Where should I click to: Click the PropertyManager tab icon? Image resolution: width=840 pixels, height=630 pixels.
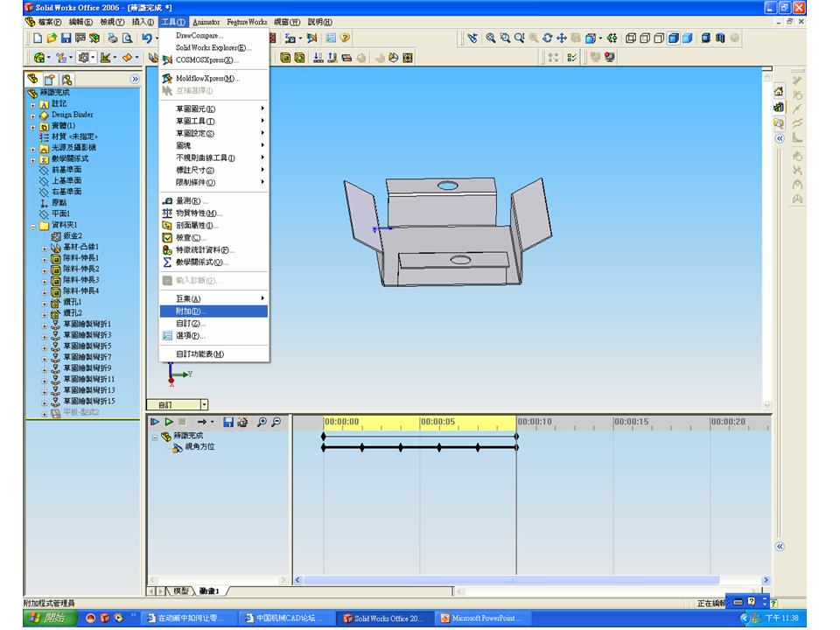point(50,80)
